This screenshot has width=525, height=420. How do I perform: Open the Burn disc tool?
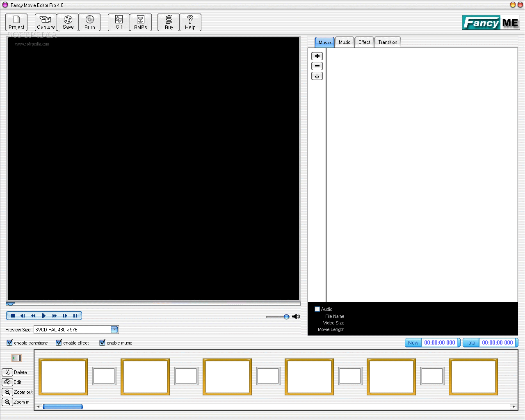coord(90,22)
